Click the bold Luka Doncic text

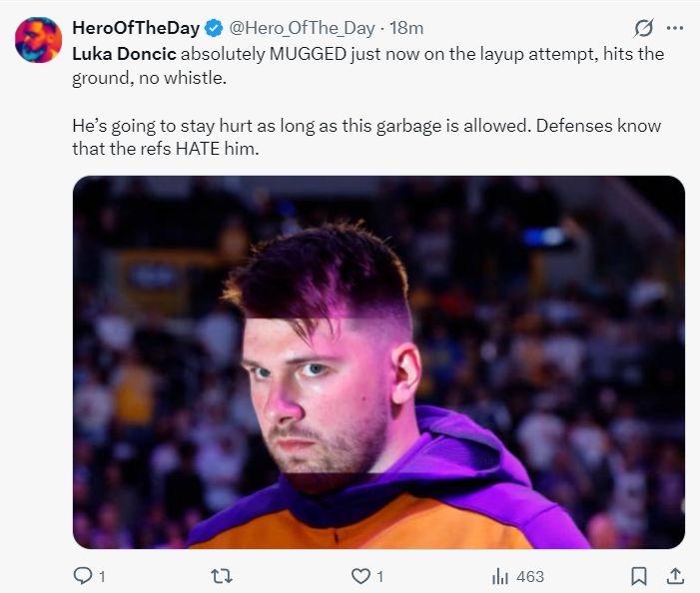pyautogui.click(x=125, y=54)
